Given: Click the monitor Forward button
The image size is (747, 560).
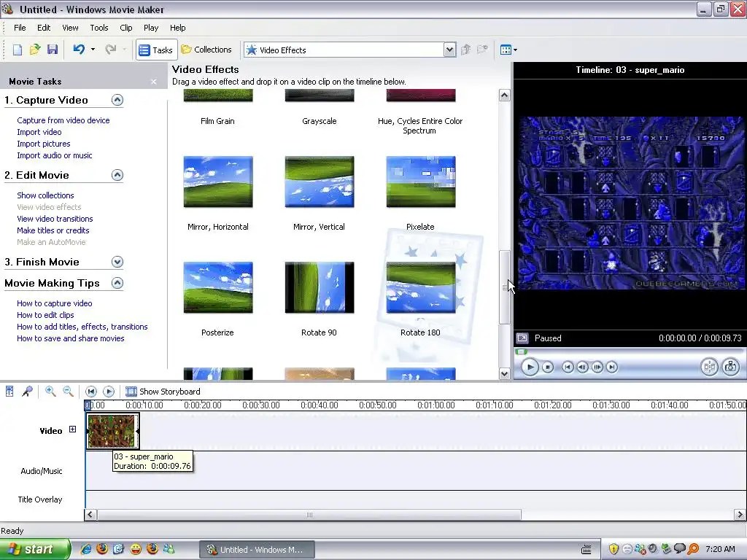Looking at the screenshot, I should point(612,367).
